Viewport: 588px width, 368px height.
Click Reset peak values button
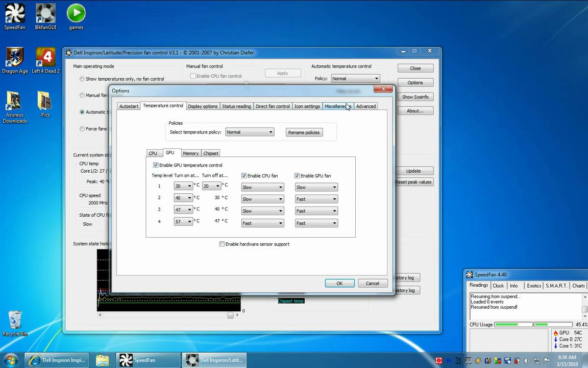coord(414,182)
